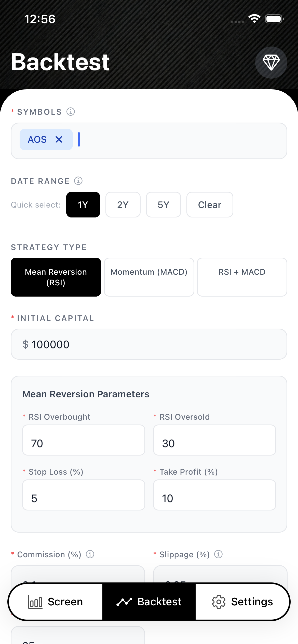
Task: Switch strategy to Momentum (MACD)
Action: pyautogui.click(x=149, y=277)
